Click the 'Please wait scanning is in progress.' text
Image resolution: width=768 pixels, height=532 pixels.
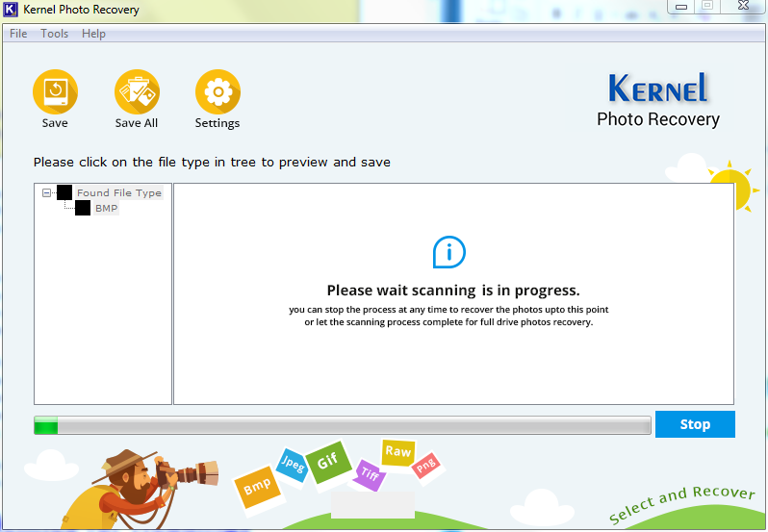coord(453,291)
